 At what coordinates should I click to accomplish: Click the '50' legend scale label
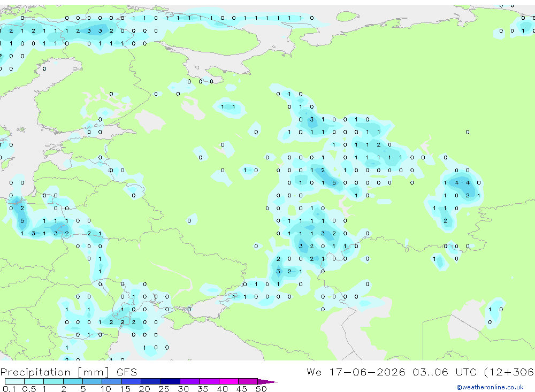tap(261, 389)
